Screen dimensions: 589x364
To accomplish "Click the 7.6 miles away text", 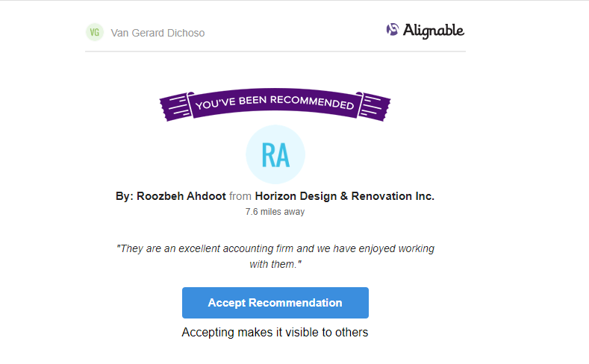I will (275, 212).
